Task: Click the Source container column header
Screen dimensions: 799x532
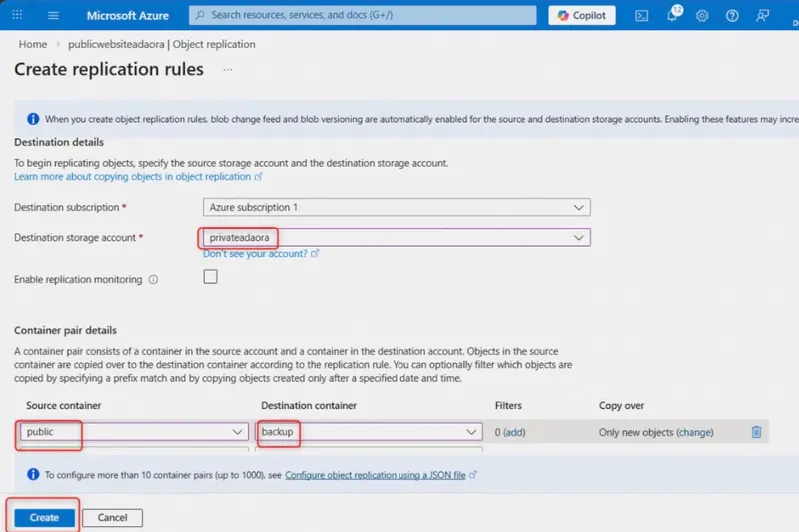Action: [x=64, y=406]
